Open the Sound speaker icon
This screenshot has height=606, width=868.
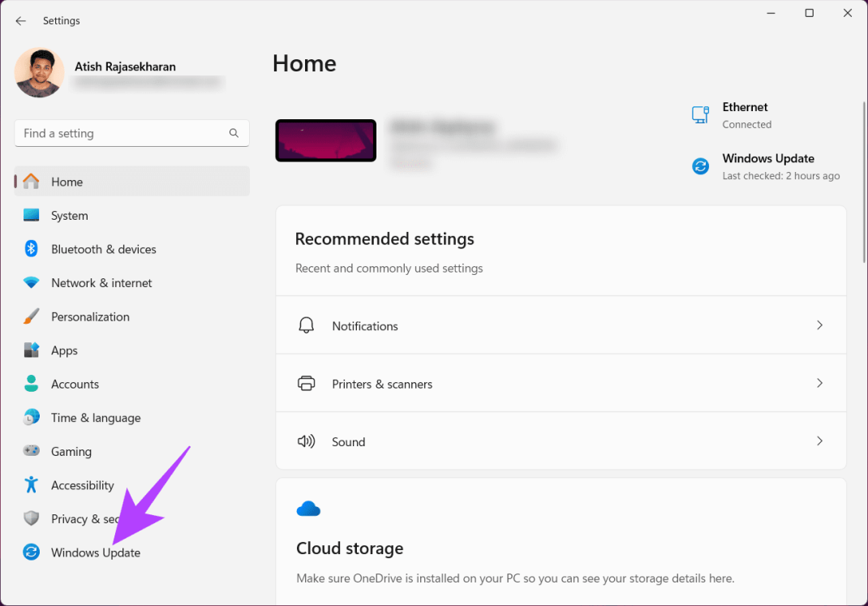306,441
